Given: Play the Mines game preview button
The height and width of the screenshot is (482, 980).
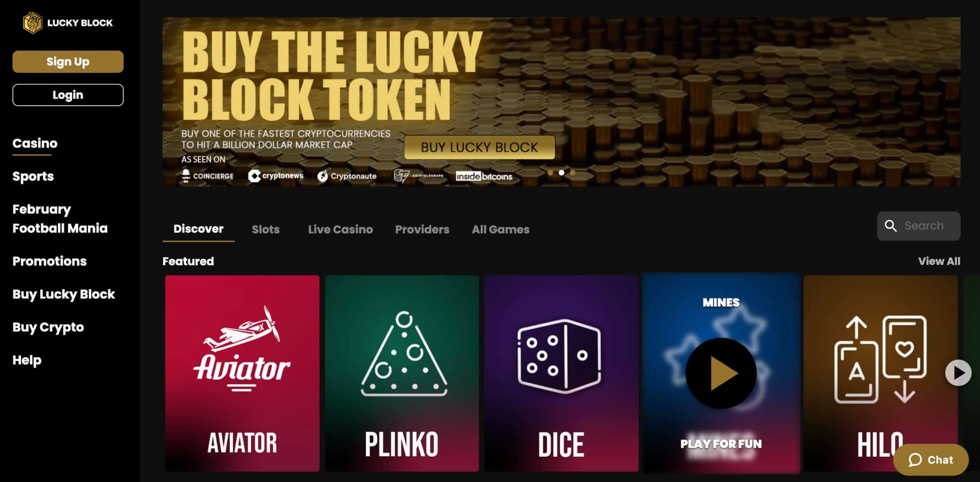Looking at the screenshot, I should (x=721, y=373).
